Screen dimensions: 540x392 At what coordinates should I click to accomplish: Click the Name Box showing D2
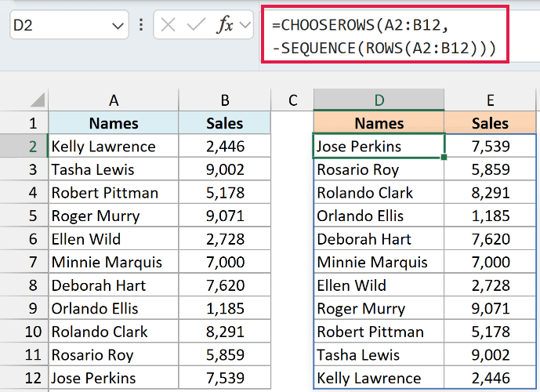click(69, 25)
